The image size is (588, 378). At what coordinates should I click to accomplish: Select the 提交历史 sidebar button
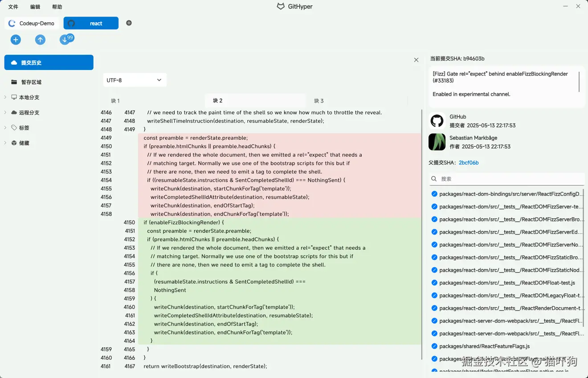pos(49,63)
